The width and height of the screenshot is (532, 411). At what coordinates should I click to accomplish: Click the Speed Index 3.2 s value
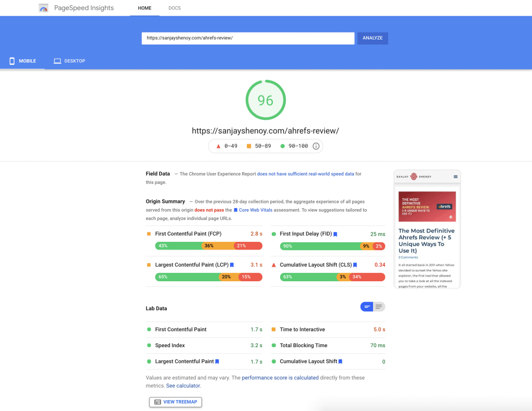coord(257,345)
